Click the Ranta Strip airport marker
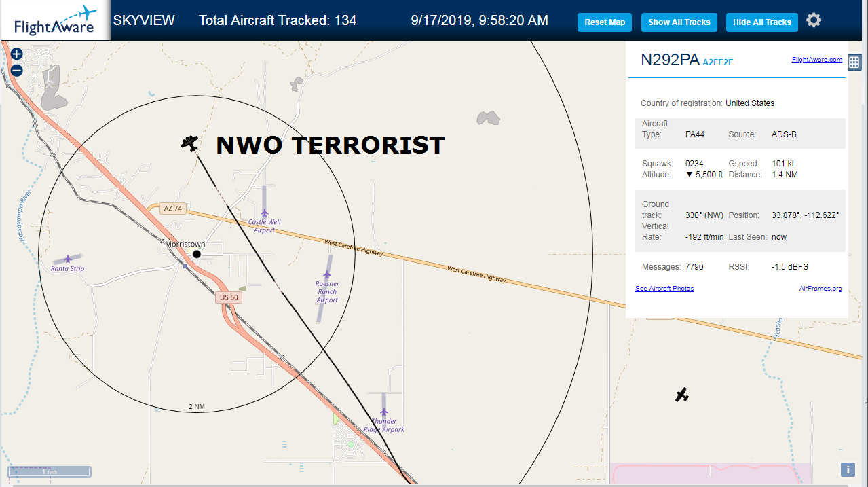Viewport: 868px width, 487px height. coord(68,259)
